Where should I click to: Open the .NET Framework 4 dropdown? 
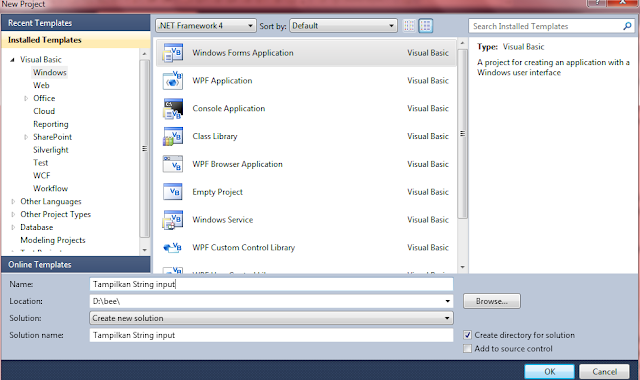206,26
